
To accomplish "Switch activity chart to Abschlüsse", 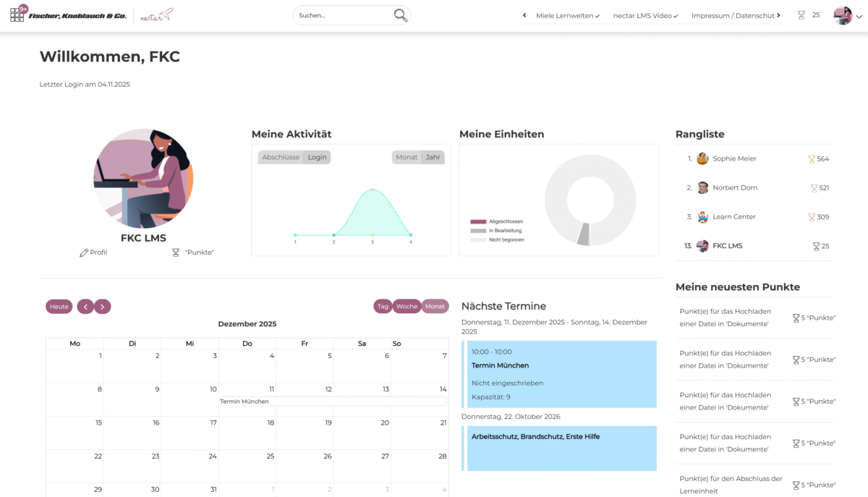I will (281, 157).
